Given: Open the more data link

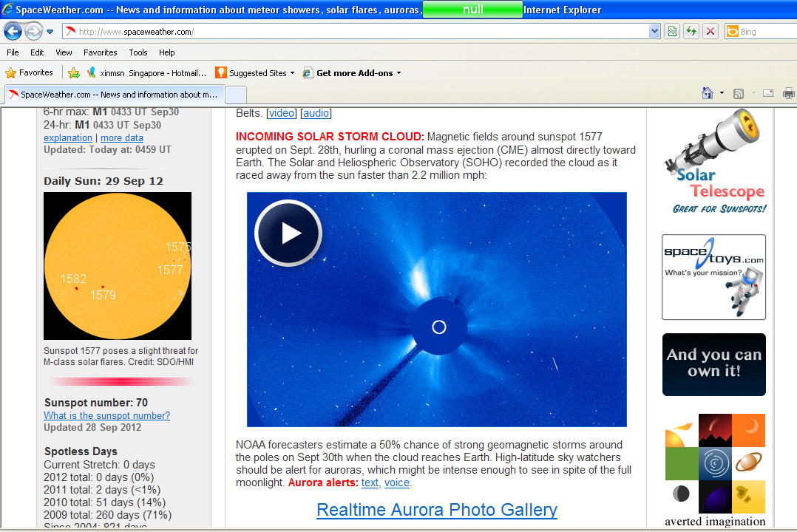Looking at the screenshot, I should [x=122, y=137].
